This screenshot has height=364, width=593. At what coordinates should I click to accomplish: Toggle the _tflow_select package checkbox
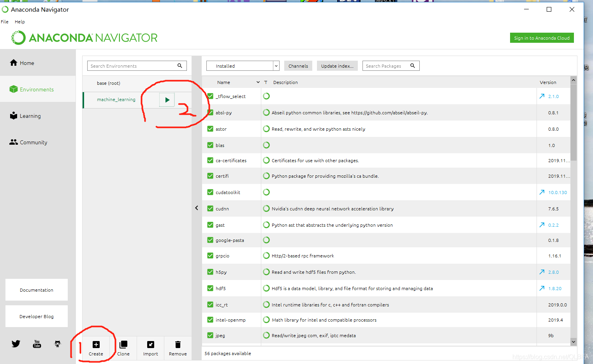point(210,96)
